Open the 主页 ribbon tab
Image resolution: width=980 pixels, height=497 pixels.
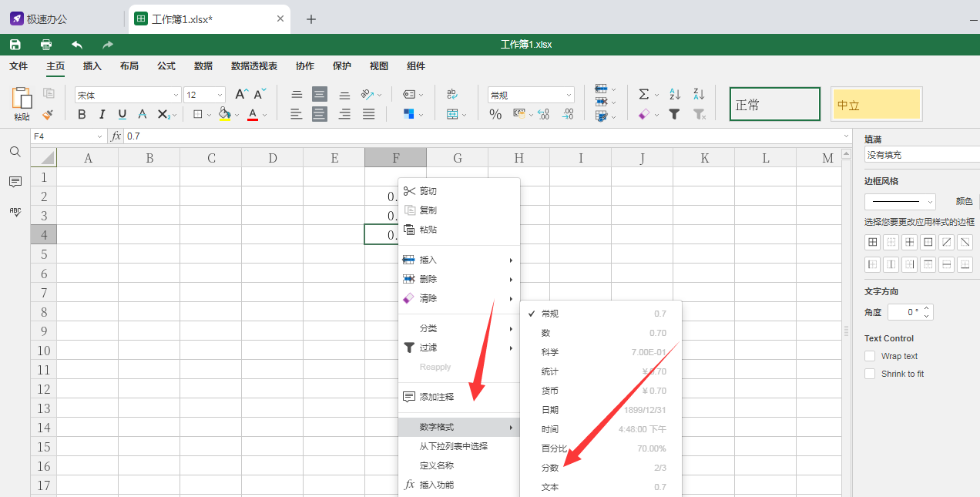(x=55, y=66)
